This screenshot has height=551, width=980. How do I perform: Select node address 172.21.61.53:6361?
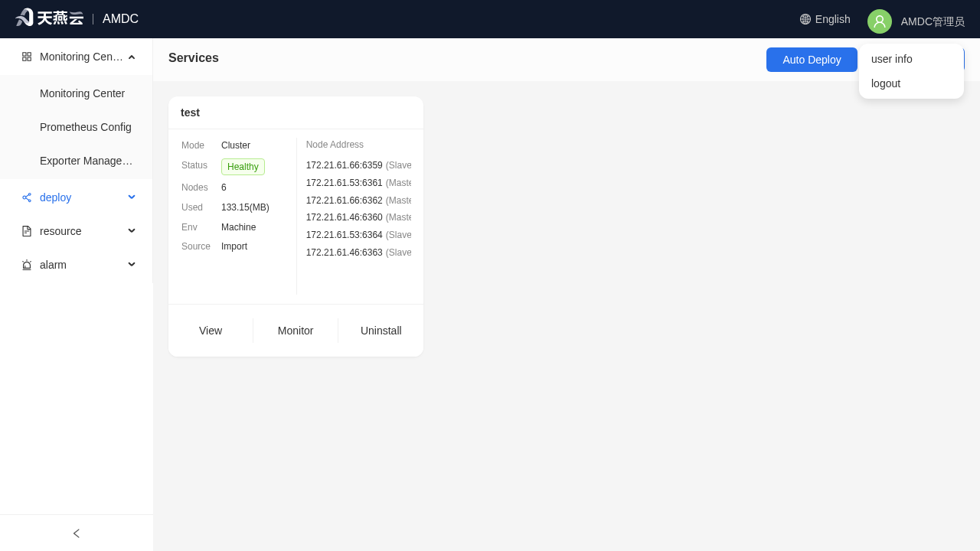coord(345,183)
